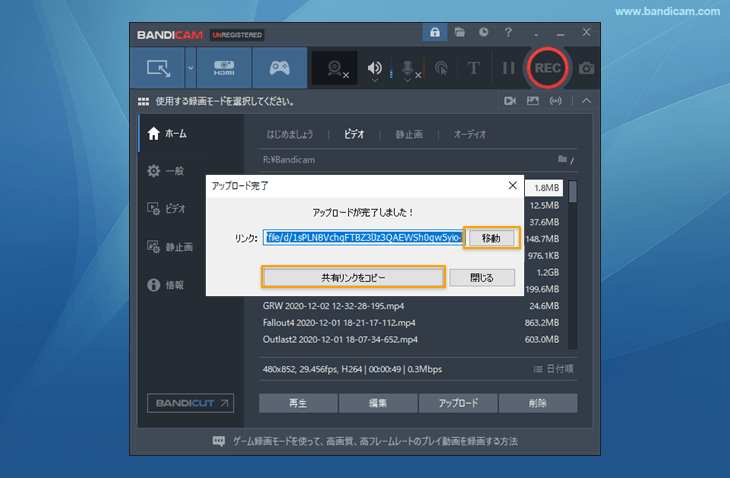Select GRW 2020-12-02 12-32-28-195.mp4 file
This screenshot has height=478, width=730.
coord(333,306)
